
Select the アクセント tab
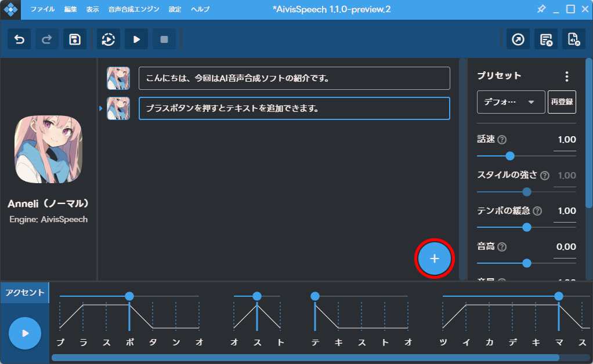pos(24,293)
